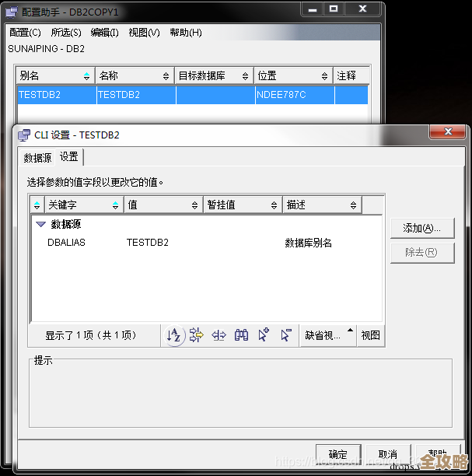Click the CLI 设置 window title icon
This screenshot has height=476, width=472.
pos(24,135)
